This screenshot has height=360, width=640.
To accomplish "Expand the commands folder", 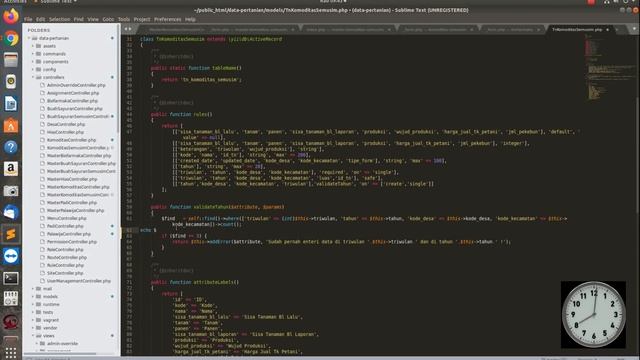I will click(x=33, y=53).
